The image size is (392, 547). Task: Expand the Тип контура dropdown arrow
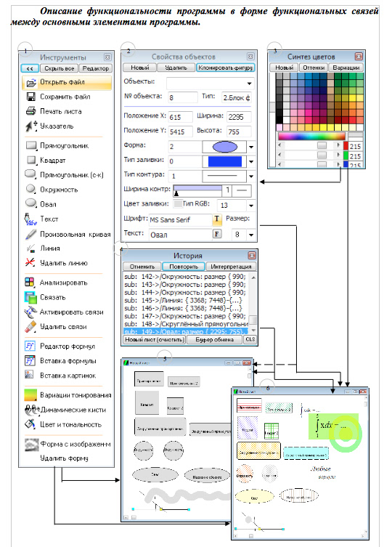tap(250, 177)
